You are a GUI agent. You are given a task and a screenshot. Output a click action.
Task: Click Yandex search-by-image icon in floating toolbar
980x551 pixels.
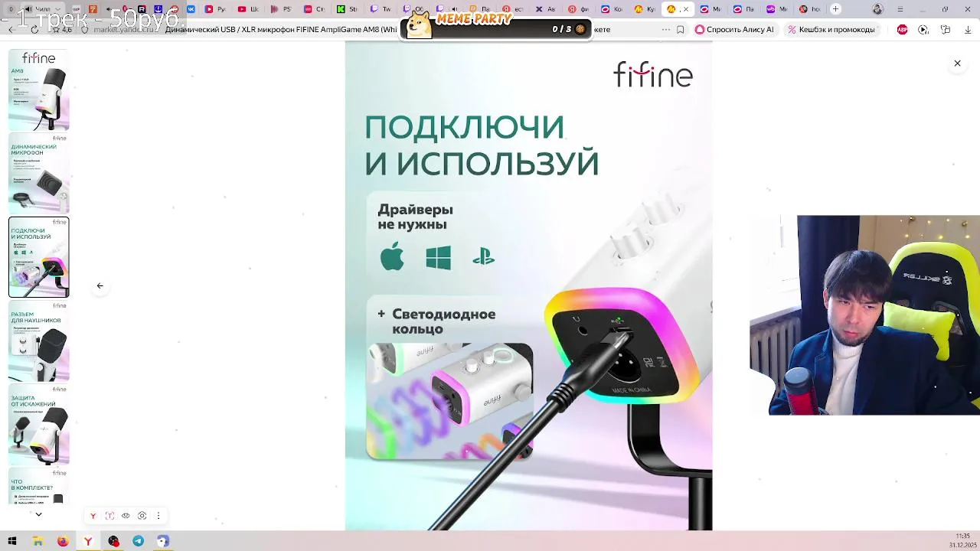coord(93,516)
